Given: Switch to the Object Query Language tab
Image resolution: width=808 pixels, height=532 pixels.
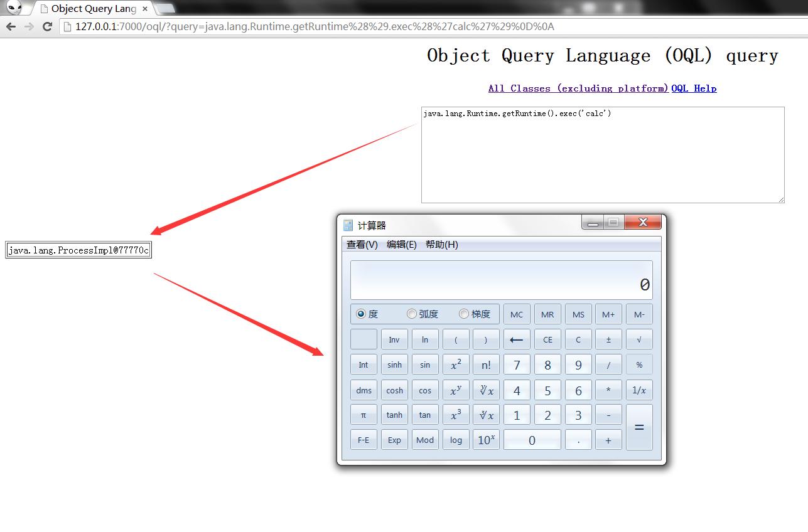Looking at the screenshot, I should (93, 9).
